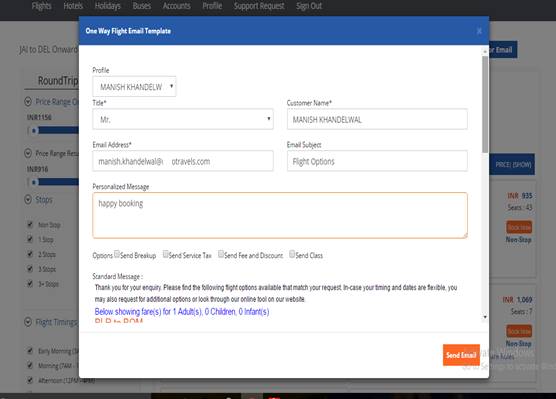
Task: Click into the Personalized Message text area
Action: point(280,215)
